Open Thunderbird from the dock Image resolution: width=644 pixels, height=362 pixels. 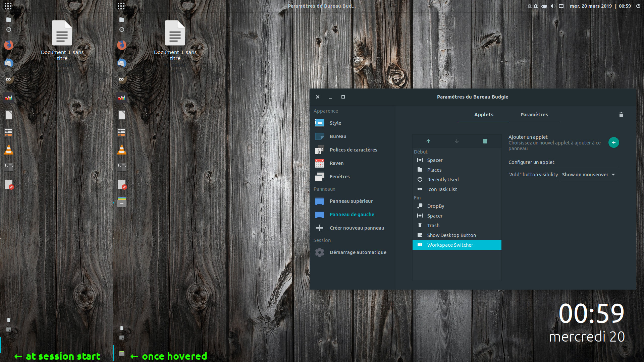pyautogui.click(x=9, y=63)
